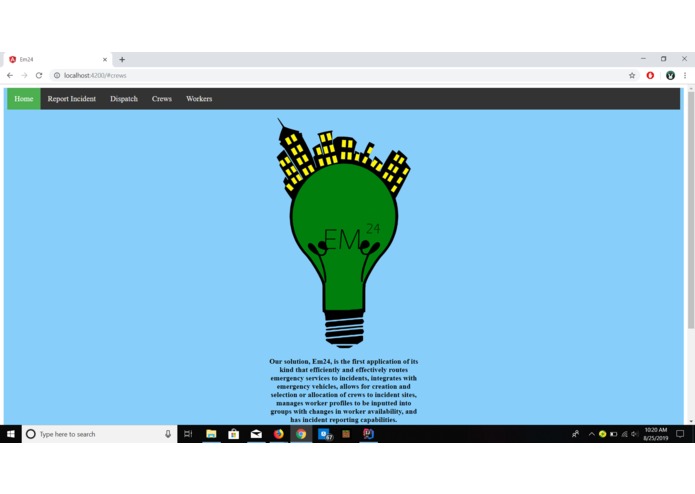Screen dimensions: 695x494
Task: Open IntelliJ from the taskbar
Action: [368, 434]
